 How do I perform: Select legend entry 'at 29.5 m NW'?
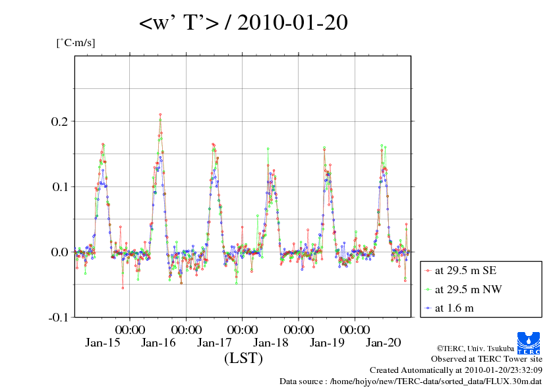468,289
